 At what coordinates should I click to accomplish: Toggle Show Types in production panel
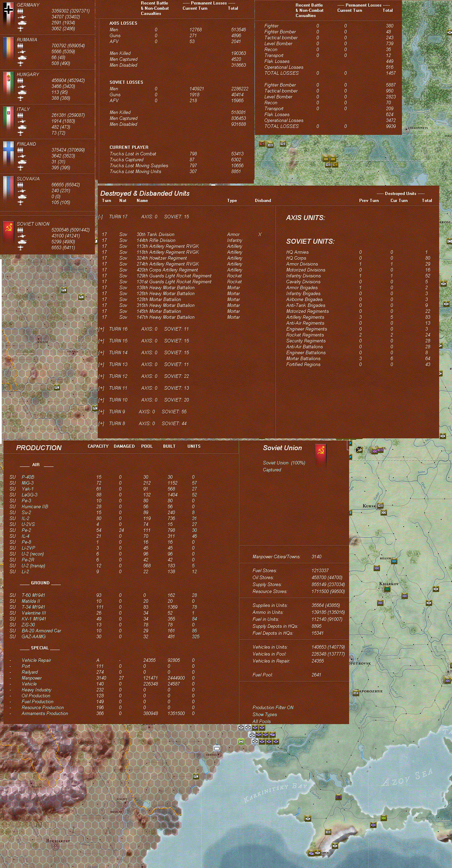coord(265,714)
